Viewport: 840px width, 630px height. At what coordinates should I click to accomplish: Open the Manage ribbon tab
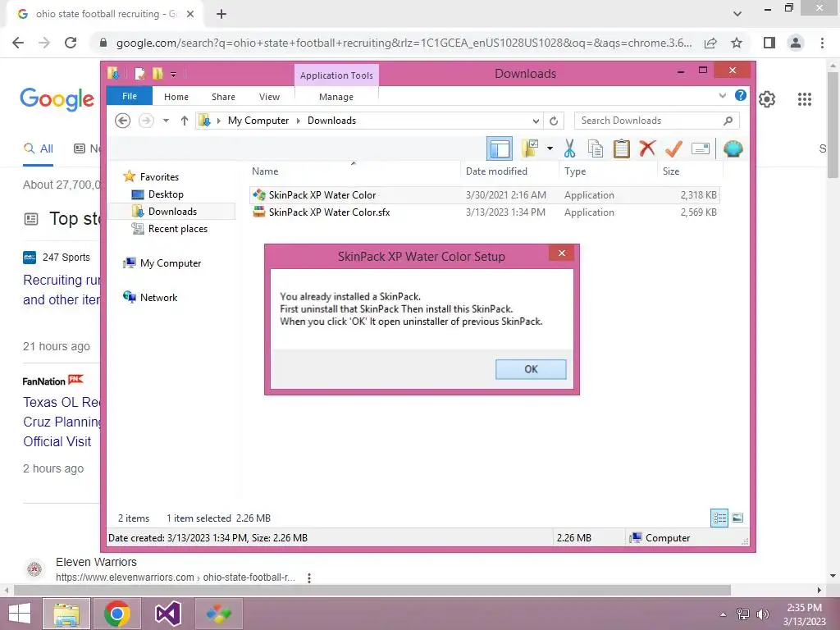point(336,97)
